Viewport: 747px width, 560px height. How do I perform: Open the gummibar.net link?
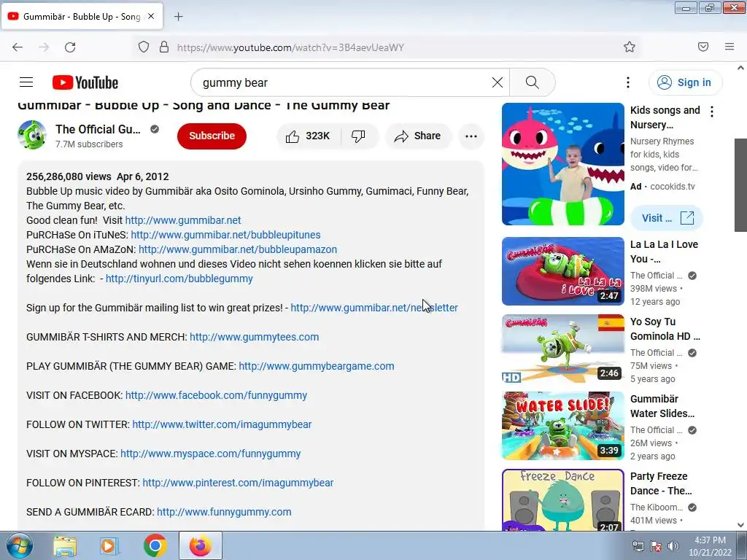(183, 220)
